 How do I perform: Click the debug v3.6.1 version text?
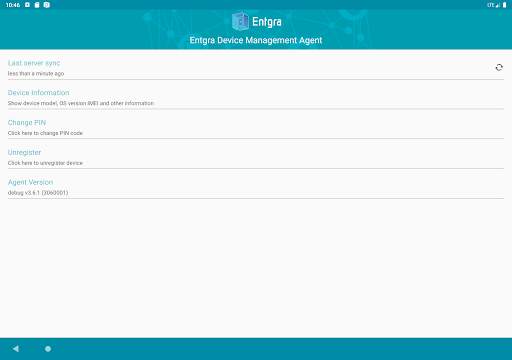(38, 193)
